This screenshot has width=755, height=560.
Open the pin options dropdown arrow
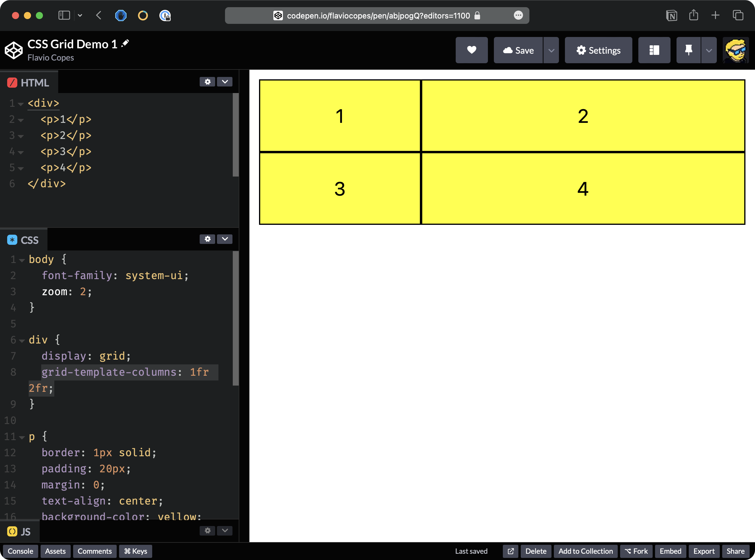tap(708, 50)
